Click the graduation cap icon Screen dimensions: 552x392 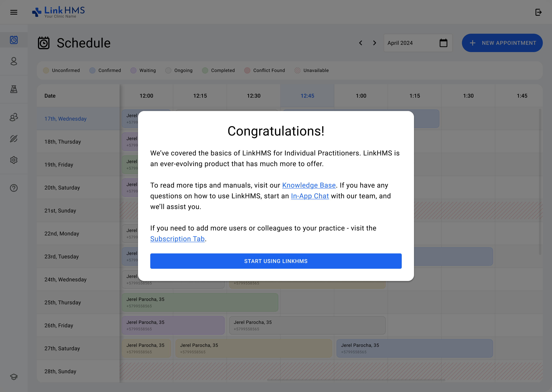click(x=14, y=377)
